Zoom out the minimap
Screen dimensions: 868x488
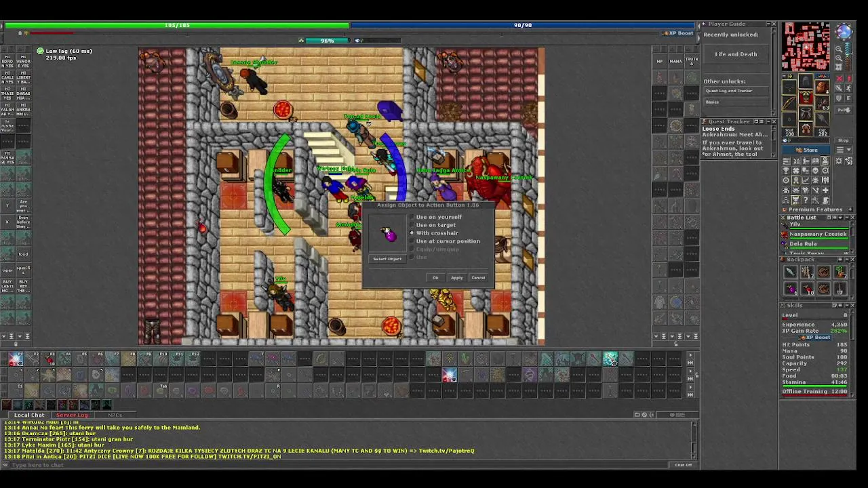839,49
